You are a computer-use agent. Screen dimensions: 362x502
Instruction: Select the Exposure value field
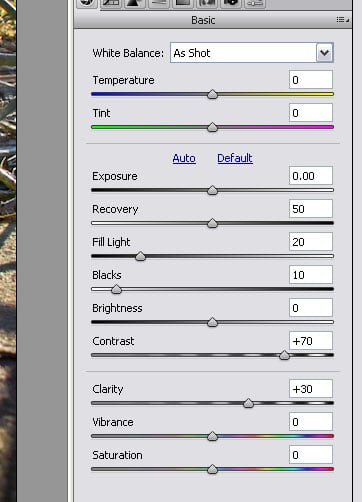[x=311, y=176]
